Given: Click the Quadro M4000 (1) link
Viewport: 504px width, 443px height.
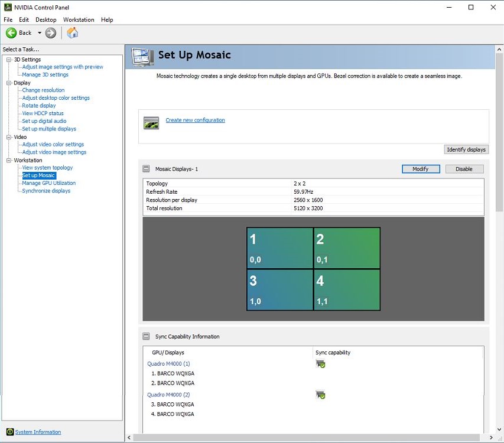Looking at the screenshot, I should (x=169, y=364).
